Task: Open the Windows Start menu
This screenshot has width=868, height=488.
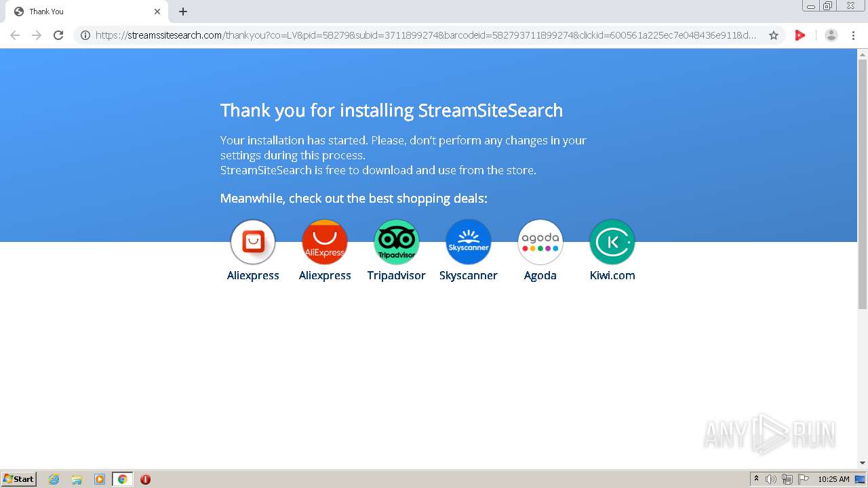Action: pyautogui.click(x=19, y=479)
